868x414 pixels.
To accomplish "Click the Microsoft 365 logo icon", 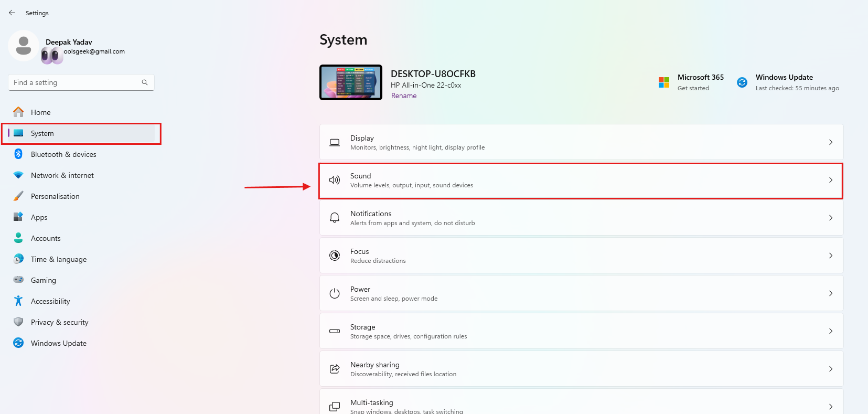I will 664,82.
